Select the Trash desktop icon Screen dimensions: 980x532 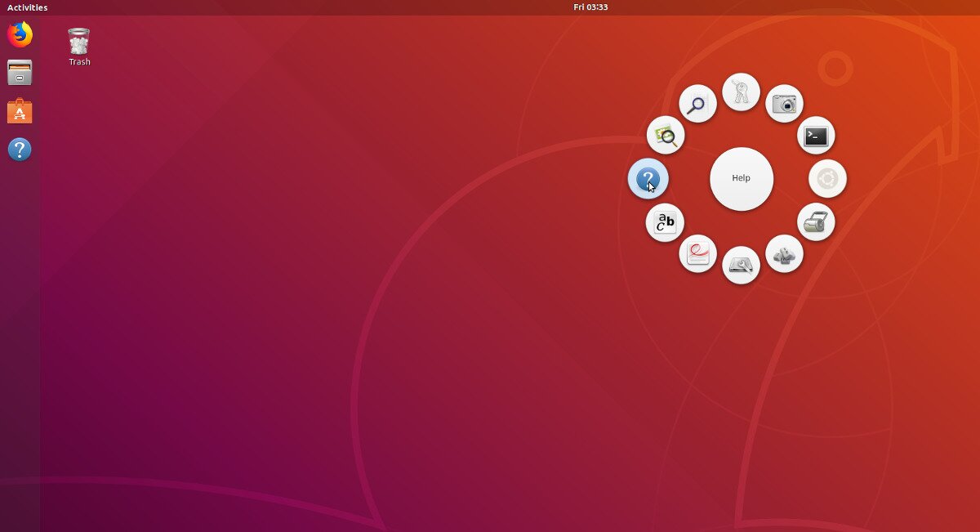click(x=79, y=47)
